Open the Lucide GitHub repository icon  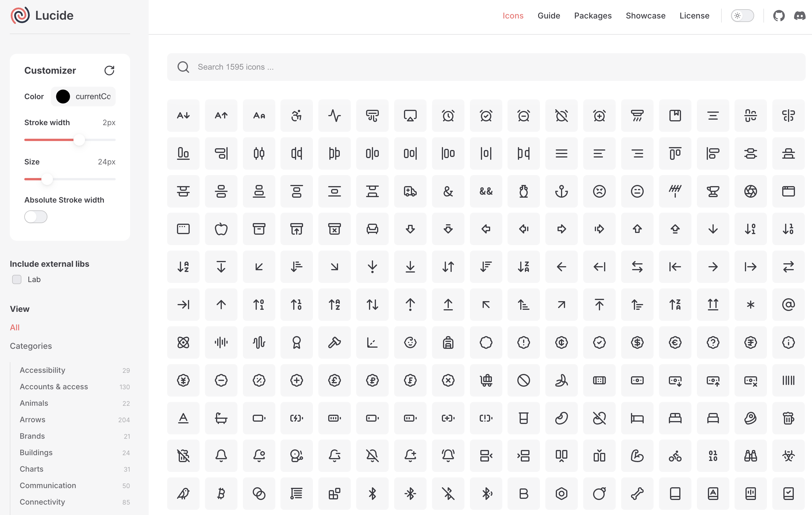coord(779,15)
